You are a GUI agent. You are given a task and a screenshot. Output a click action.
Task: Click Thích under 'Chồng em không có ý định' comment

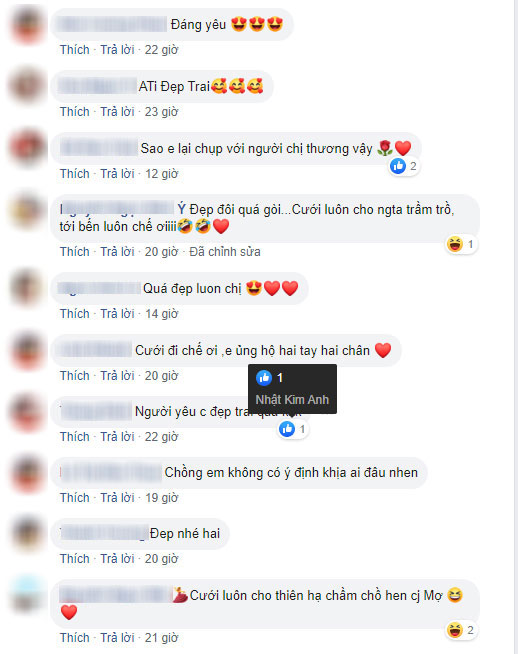pos(75,498)
